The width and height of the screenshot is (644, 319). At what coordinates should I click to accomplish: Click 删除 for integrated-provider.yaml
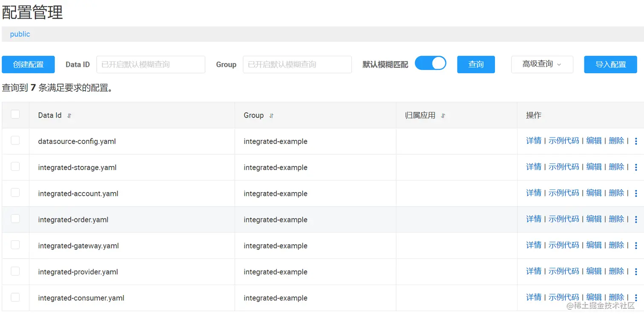tap(617, 271)
